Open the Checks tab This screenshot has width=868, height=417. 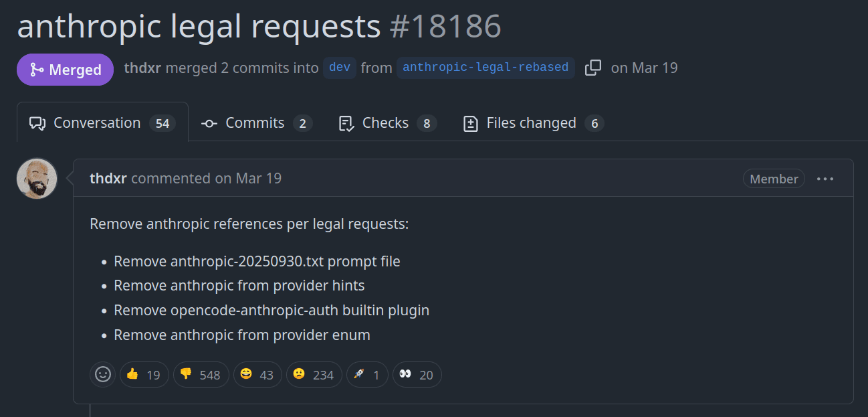388,123
